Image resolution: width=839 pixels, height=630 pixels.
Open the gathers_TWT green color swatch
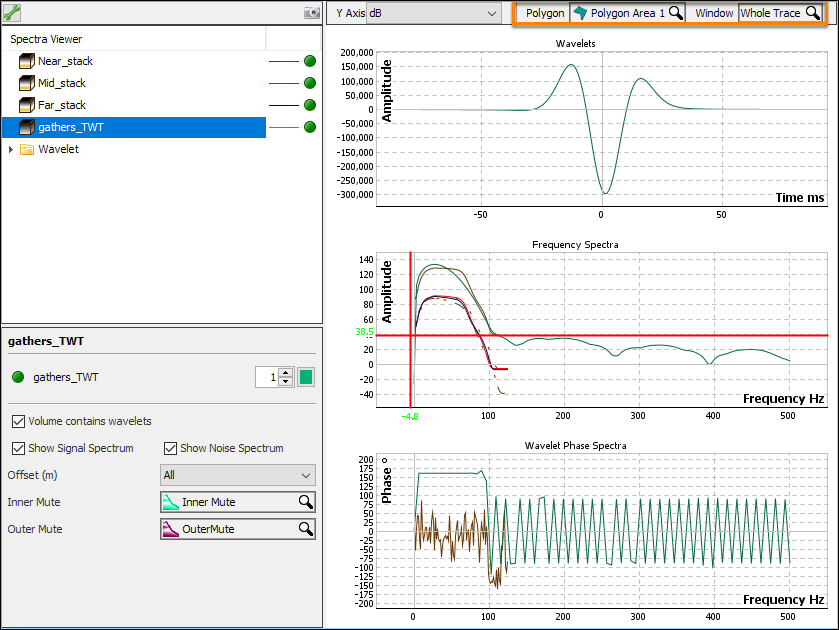coord(306,377)
